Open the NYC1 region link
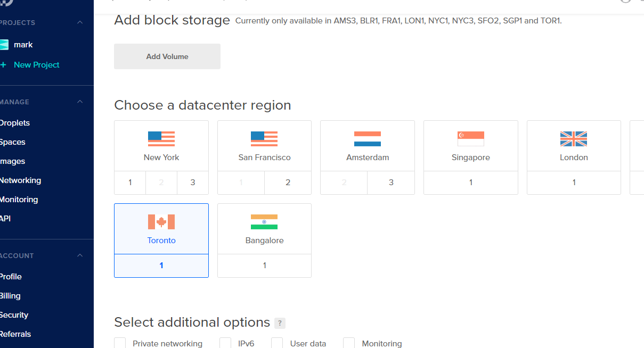 (438, 21)
